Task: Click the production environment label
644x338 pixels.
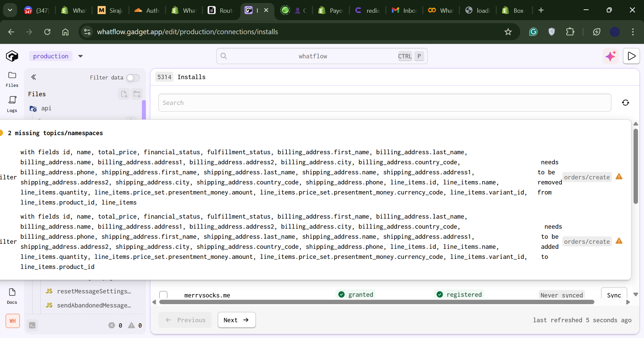Action: [51, 56]
